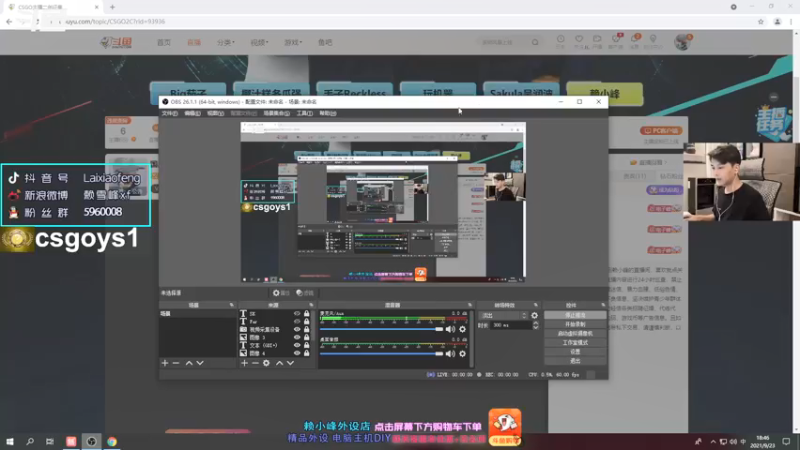
Task: Click the Chrome address bar URL
Action: (x=115, y=21)
